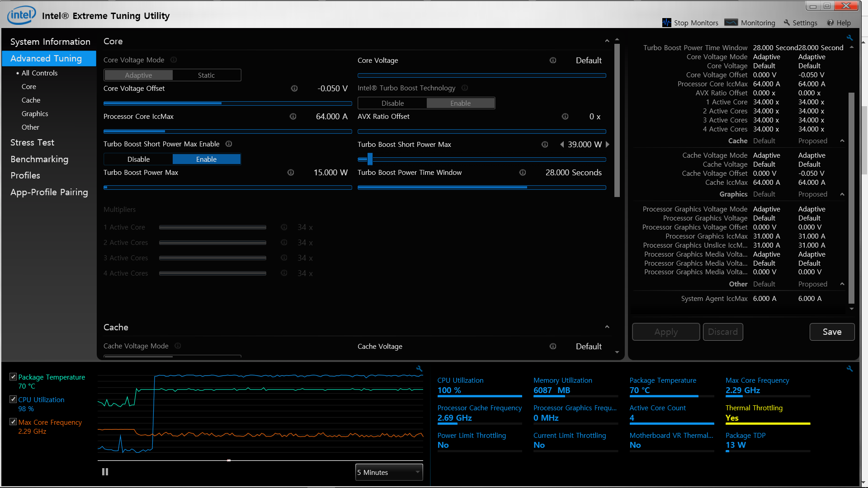Pause the monitoring graph
This screenshot has height=488, width=868.
point(105,472)
